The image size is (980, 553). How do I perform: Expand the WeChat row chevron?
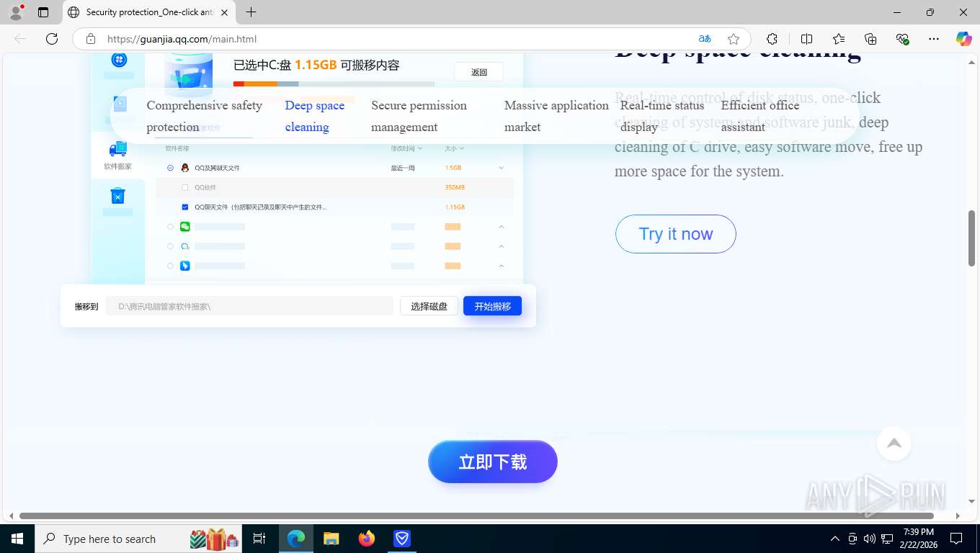(502, 227)
